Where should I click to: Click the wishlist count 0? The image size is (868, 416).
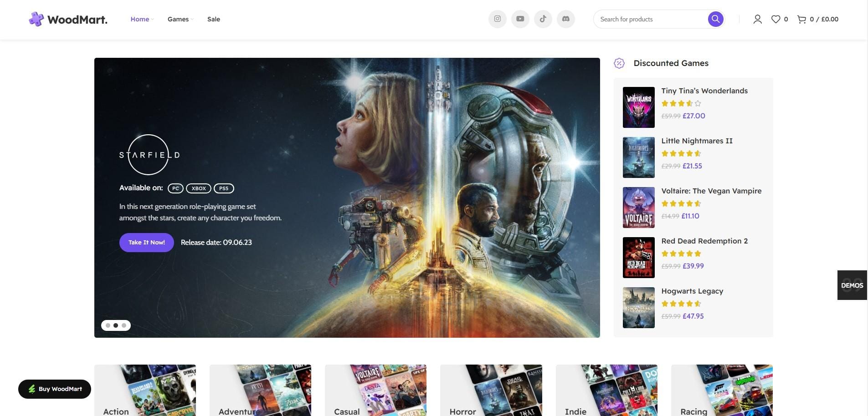[x=786, y=19]
